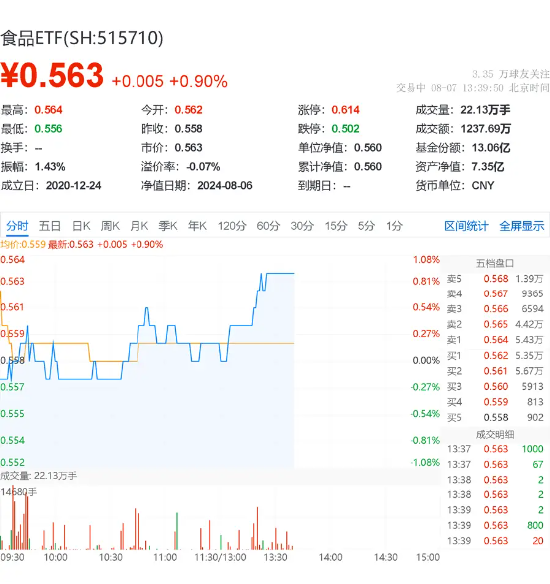Screen dimensions: 550x584
Task: Open the 月K chart tab
Action: pyautogui.click(x=139, y=226)
